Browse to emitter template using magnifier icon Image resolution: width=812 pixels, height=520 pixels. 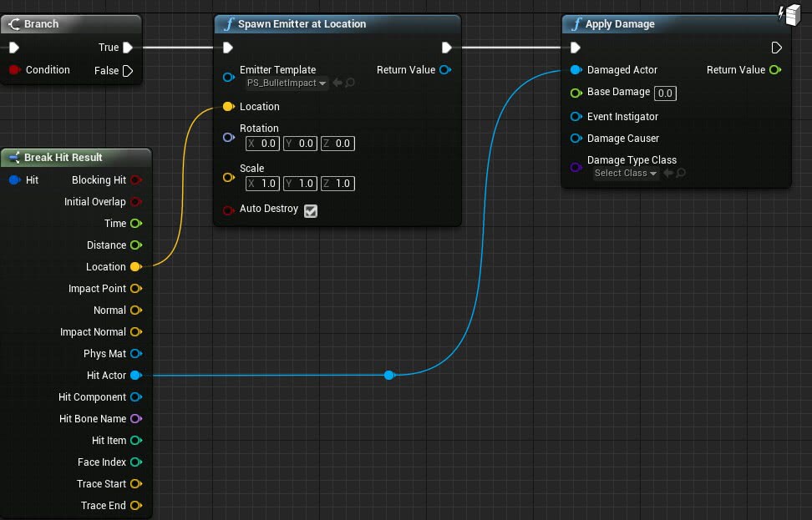point(350,83)
